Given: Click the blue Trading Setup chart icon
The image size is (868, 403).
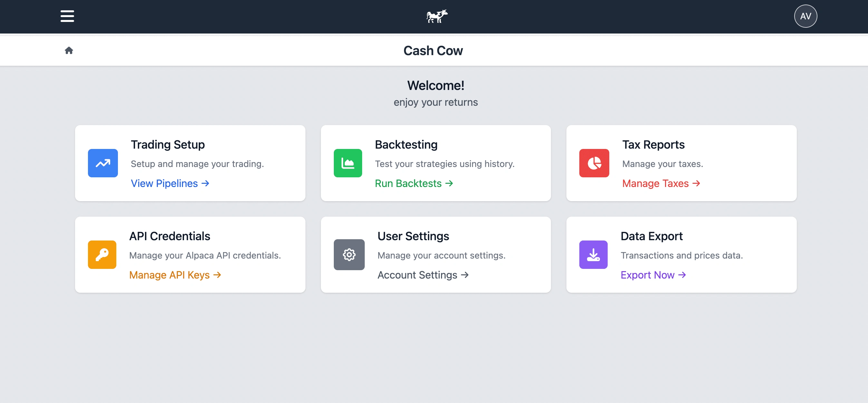Looking at the screenshot, I should [x=103, y=163].
